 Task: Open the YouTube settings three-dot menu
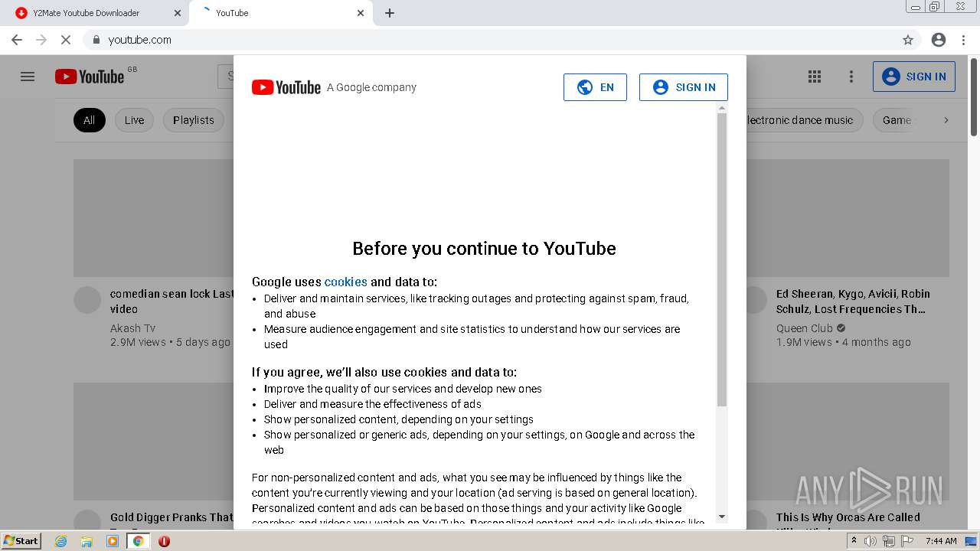click(851, 77)
